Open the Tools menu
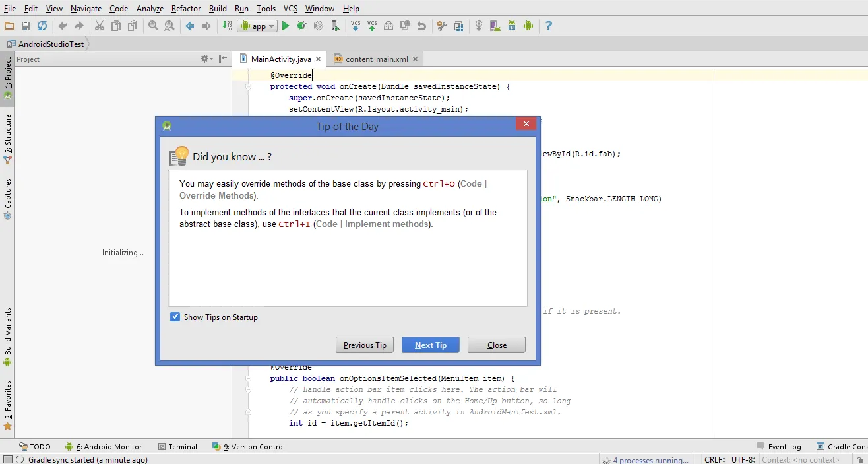This screenshot has height=464, width=868. (266, 9)
